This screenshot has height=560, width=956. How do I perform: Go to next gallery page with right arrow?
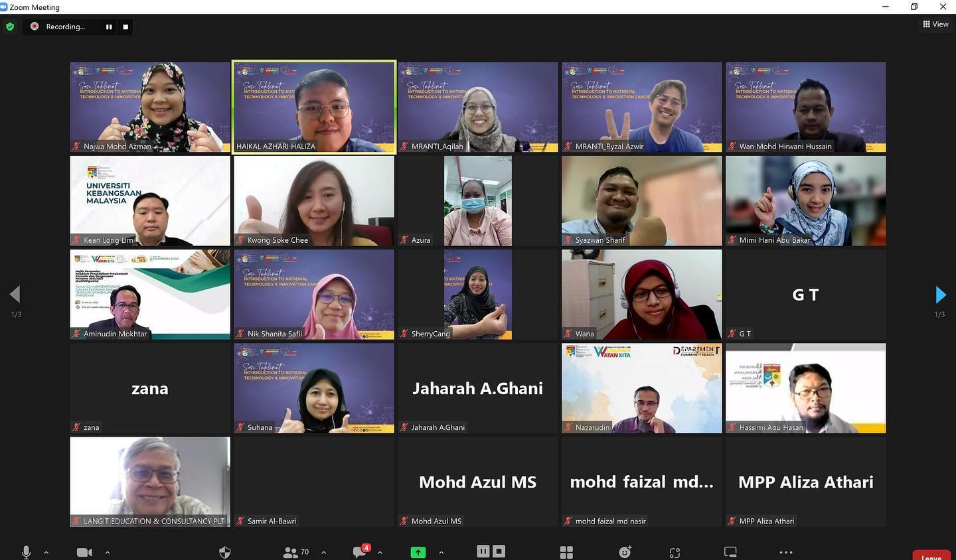(940, 295)
